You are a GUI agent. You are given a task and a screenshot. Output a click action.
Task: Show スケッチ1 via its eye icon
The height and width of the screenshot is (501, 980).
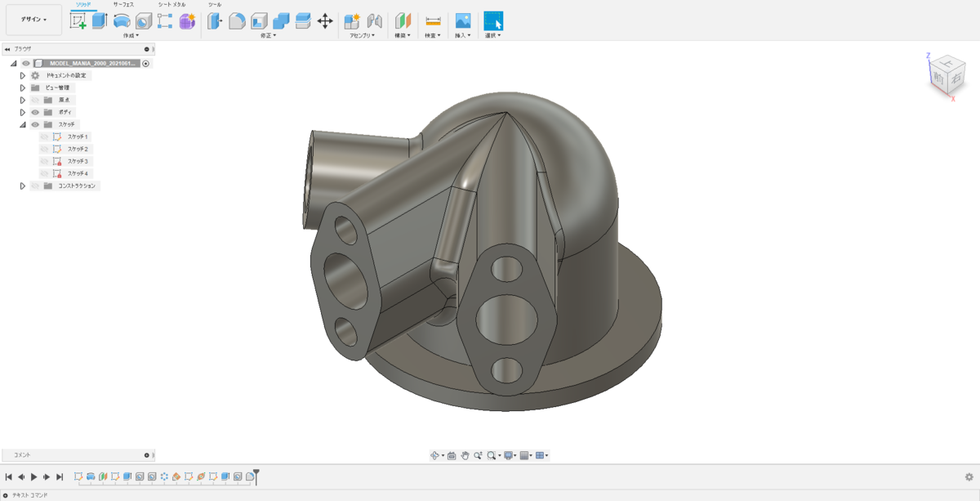(x=44, y=136)
